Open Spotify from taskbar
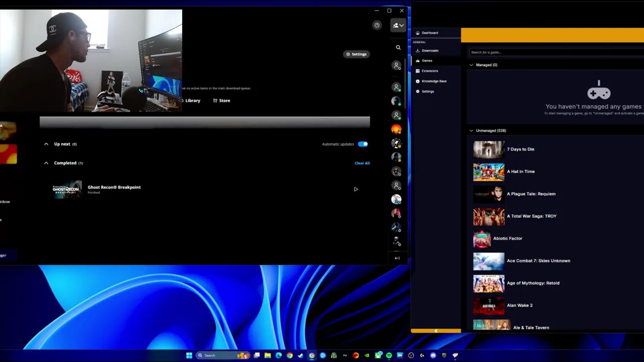Screen dimensions: 644x362 coord(389,355)
